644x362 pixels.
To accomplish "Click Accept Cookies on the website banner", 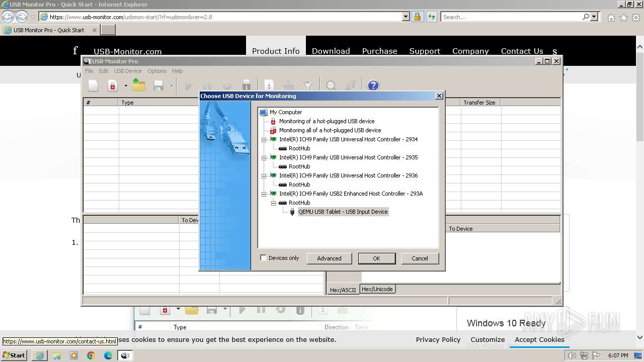I will pos(539,339).
